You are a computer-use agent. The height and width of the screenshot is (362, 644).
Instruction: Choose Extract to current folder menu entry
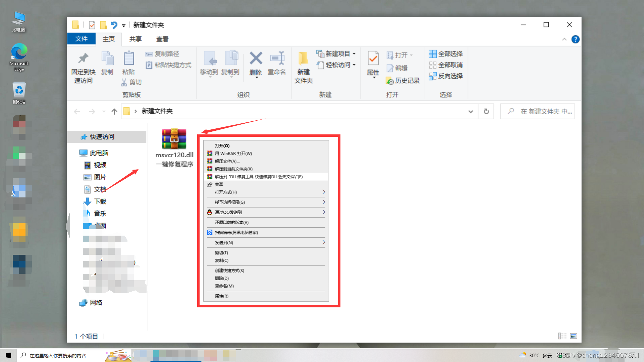tap(233, 169)
